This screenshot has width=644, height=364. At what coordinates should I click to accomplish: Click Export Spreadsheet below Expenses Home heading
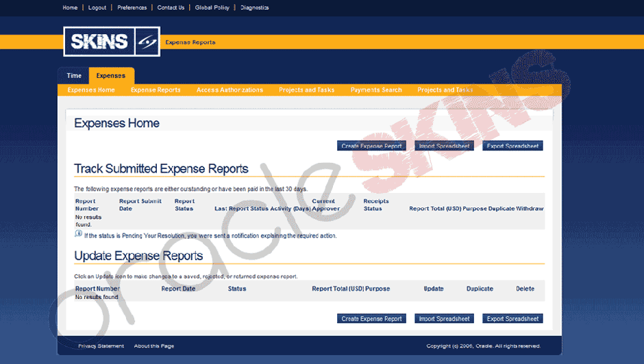(512, 146)
